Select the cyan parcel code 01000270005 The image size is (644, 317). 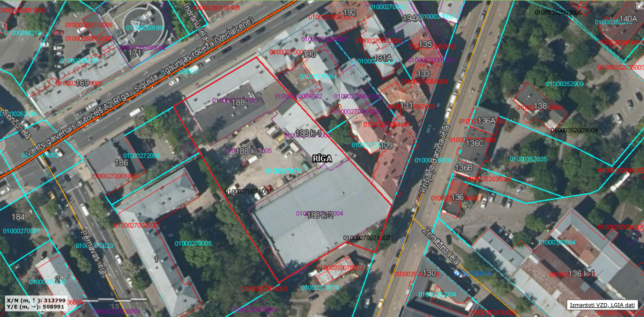pos(194,243)
